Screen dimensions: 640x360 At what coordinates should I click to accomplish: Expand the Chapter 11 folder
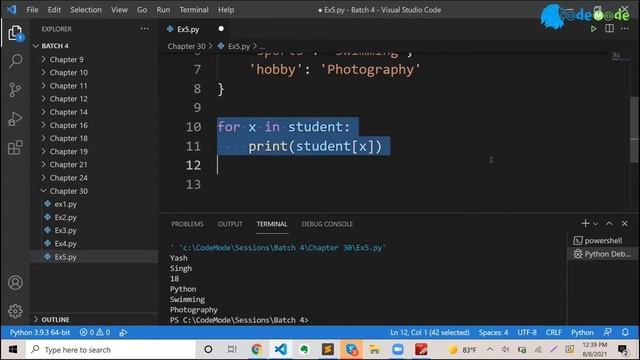[68, 86]
